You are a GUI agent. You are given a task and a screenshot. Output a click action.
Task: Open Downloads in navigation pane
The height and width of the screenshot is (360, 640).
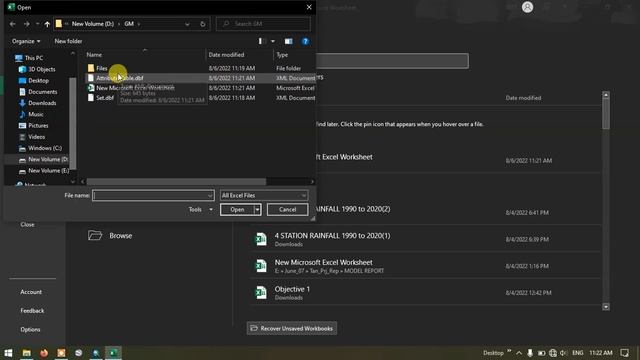(42, 103)
